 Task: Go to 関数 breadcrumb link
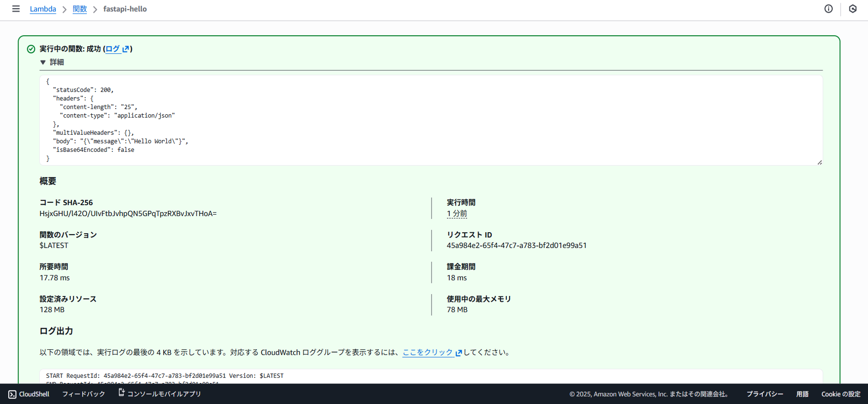[80, 9]
